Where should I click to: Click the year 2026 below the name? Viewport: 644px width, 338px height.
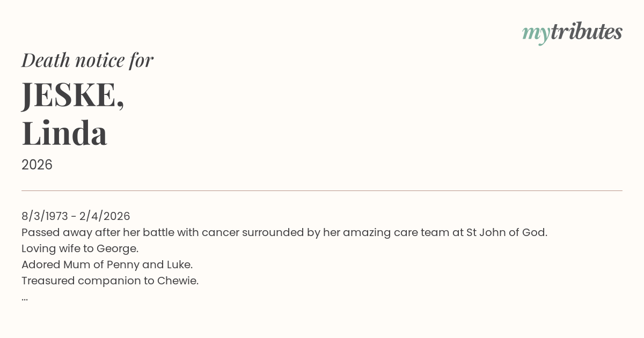click(x=37, y=165)
